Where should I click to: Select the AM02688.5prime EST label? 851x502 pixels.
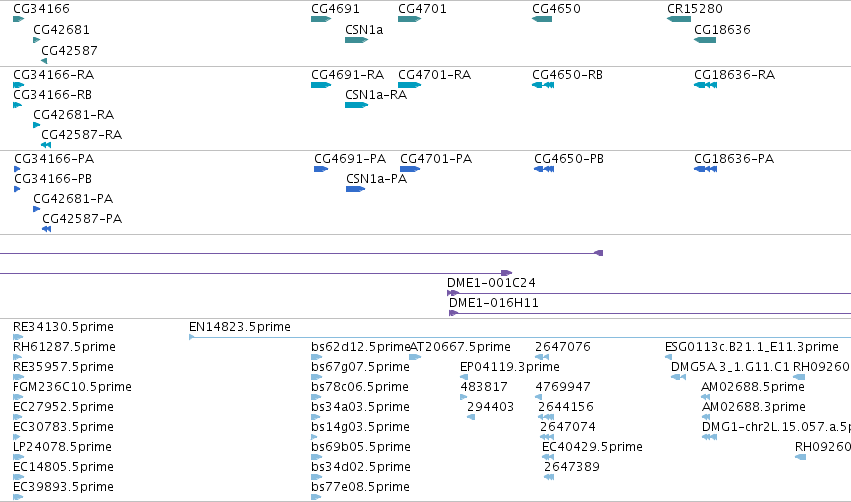click(x=753, y=387)
